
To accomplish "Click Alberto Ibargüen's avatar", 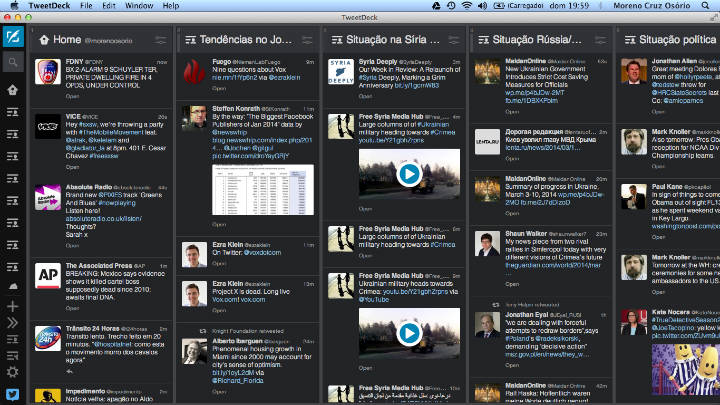I will 194,351.
